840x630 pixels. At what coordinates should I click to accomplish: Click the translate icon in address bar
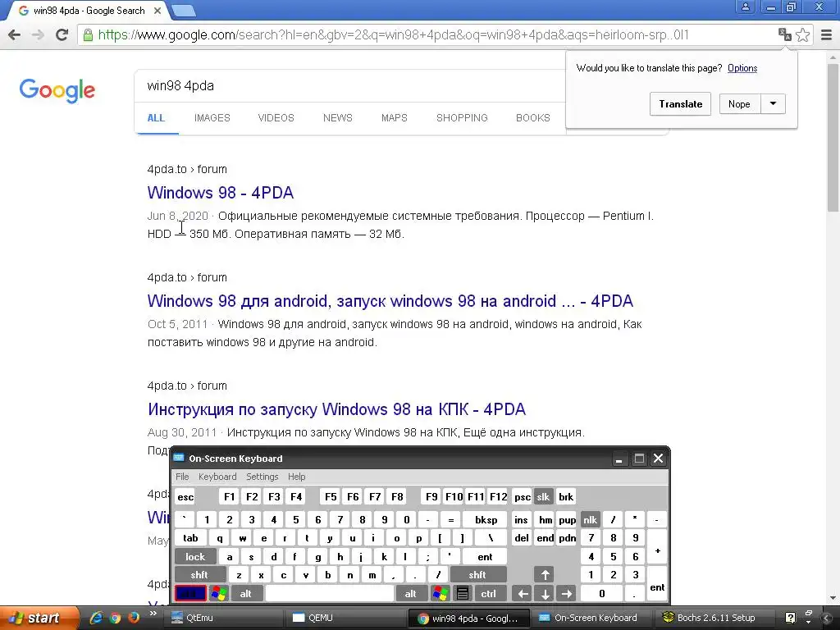click(x=785, y=34)
